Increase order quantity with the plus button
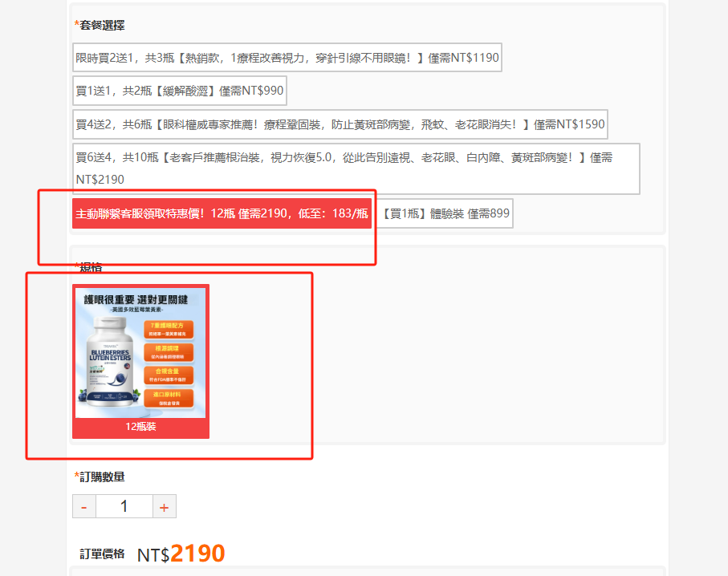This screenshot has width=728, height=576. (164, 507)
